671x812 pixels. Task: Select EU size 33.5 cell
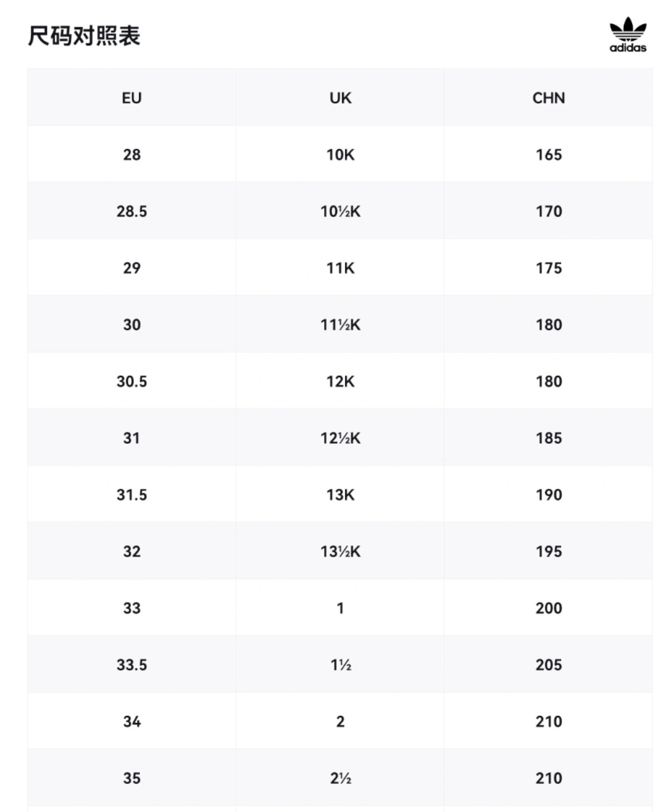tap(132, 665)
